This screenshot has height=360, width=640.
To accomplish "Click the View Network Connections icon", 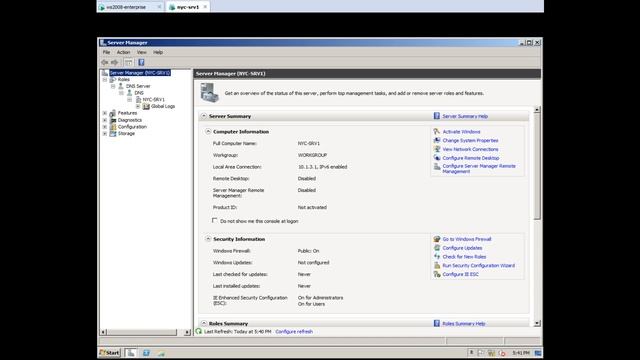I will (437, 149).
